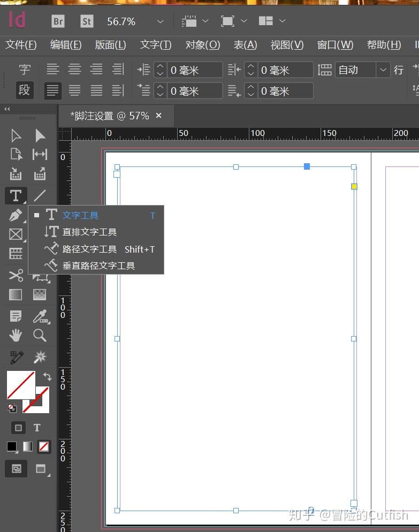Select the Gap tool
This screenshot has height=532, width=419.
(x=40, y=155)
